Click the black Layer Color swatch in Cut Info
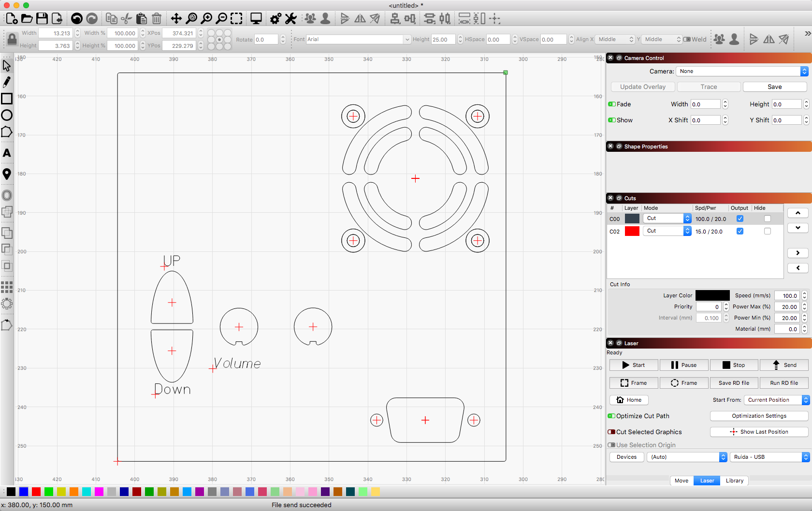The height and width of the screenshot is (511, 812). pyautogui.click(x=712, y=295)
